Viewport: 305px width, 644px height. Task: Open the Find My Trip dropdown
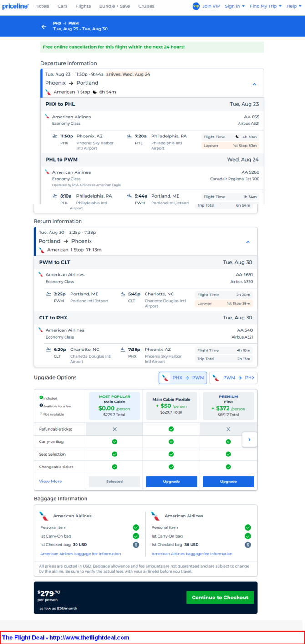(265, 6)
